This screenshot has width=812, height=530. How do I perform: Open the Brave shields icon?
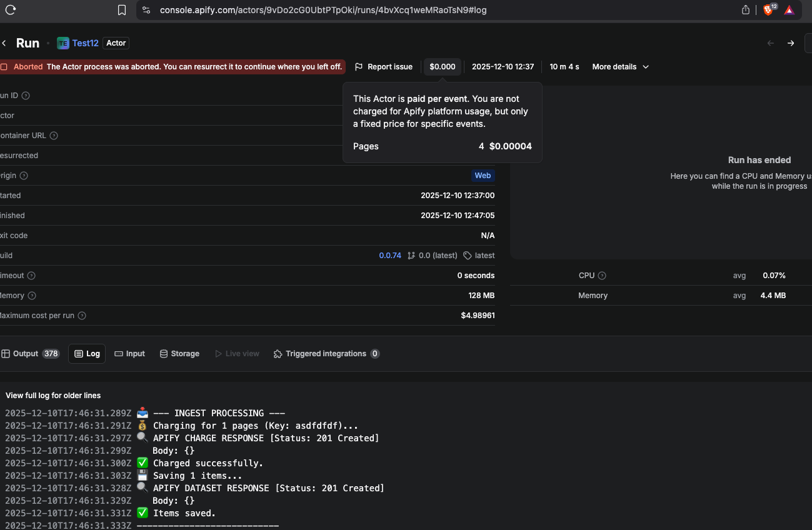tap(769, 10)
